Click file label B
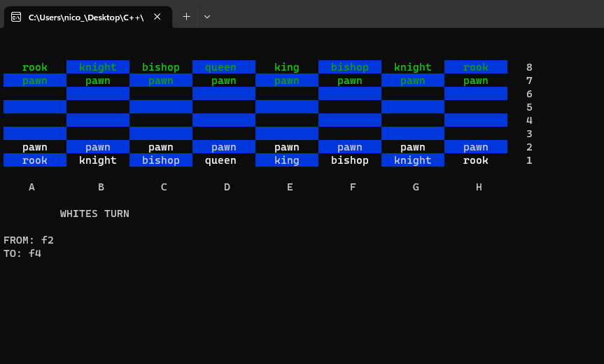 click(x=101, y=187)
